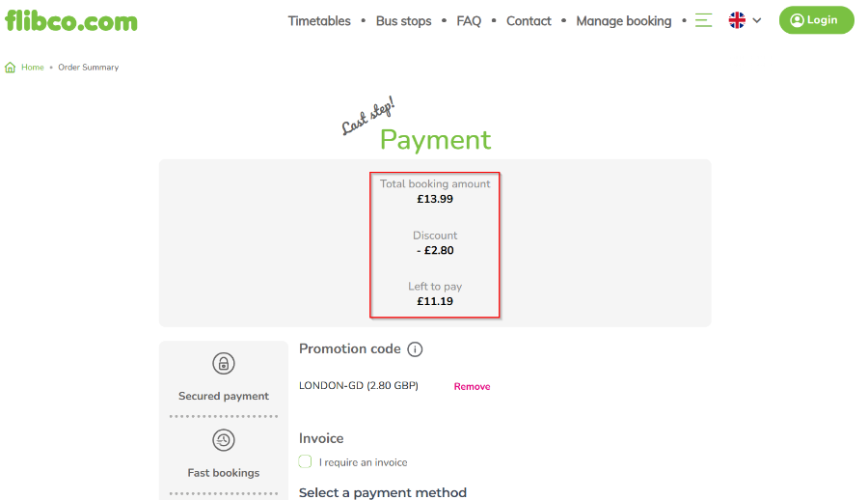868x500 pixels.
Task: Open the Timetables menu item
Action: [x=319, y=21]
